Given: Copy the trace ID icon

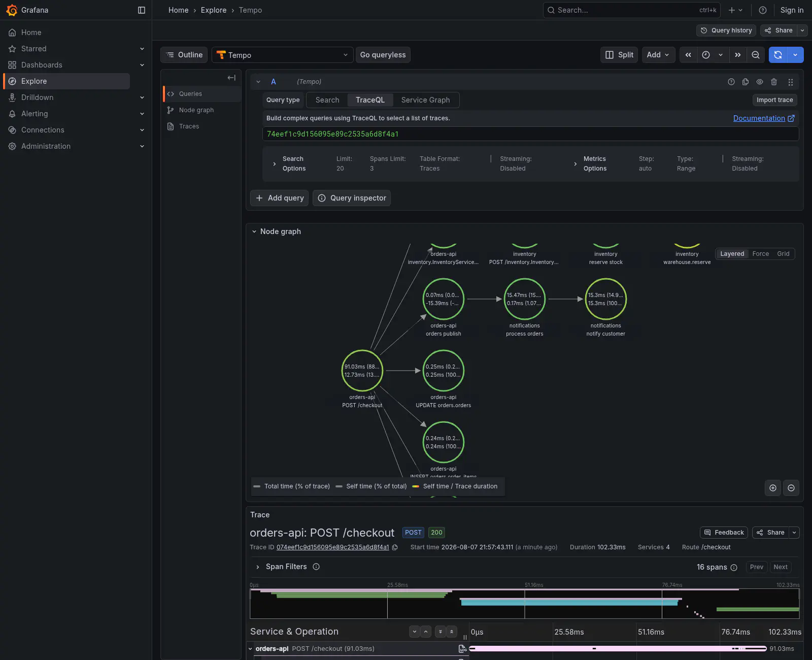Looking at the screenshot, I should [395, 547].
